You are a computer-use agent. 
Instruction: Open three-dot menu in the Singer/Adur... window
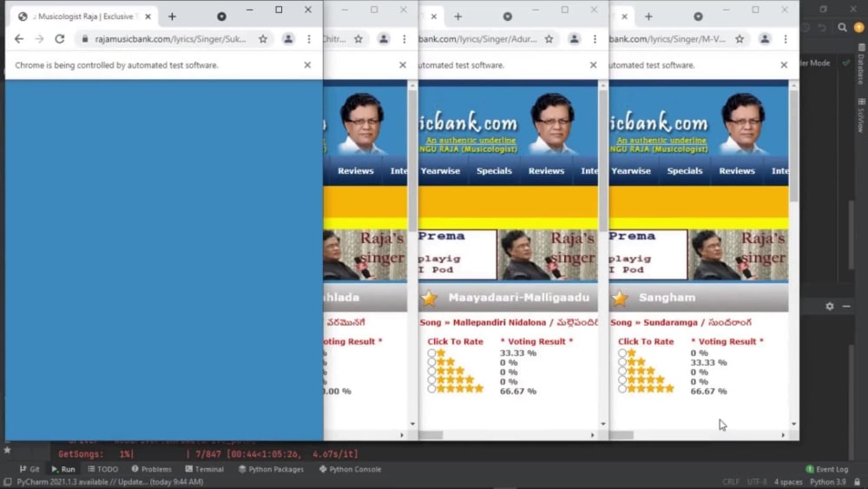pos(595,39)
